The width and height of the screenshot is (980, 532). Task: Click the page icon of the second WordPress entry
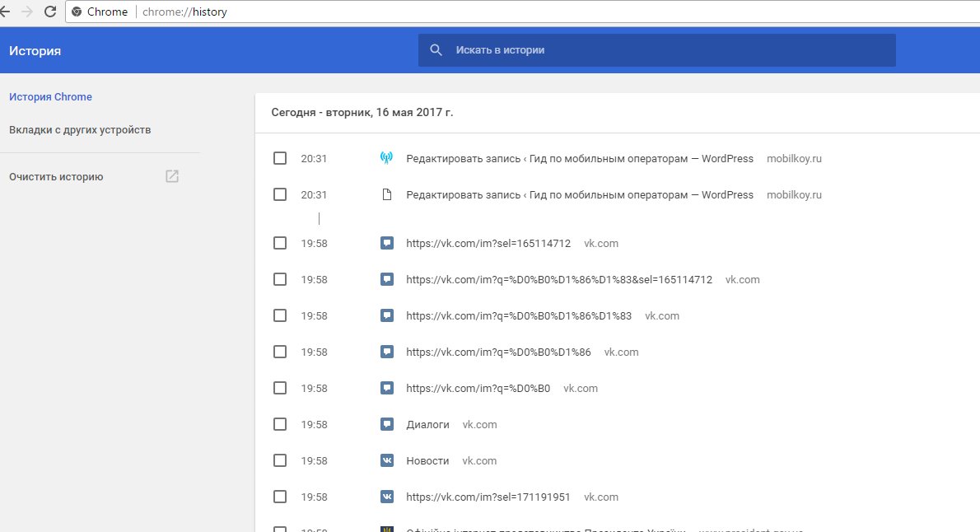[x=386, y=195]
